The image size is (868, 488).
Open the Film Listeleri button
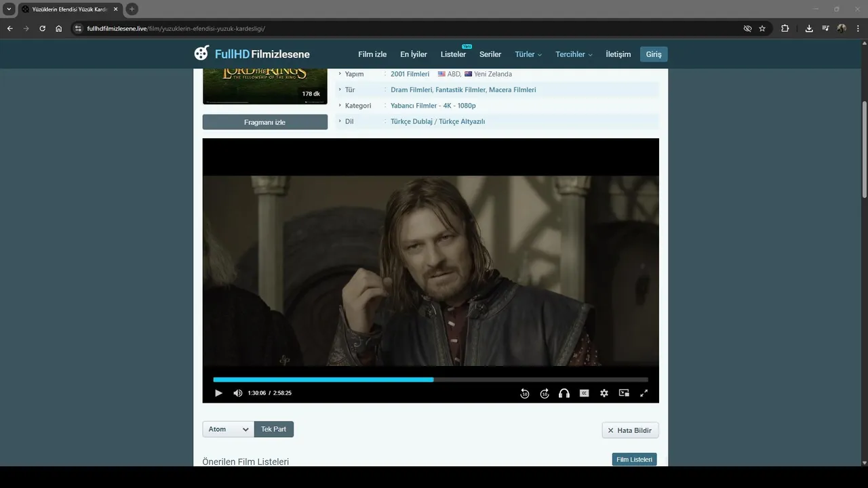[x=634, y=460]
